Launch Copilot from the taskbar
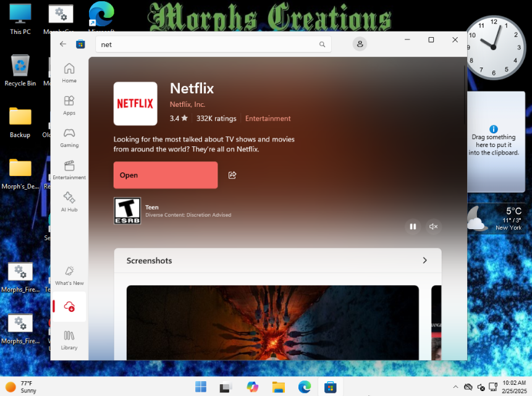 click(x=253, y=387)
